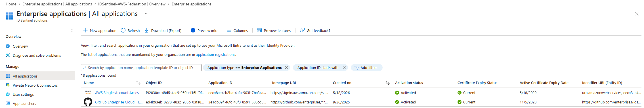Click the App launchers icon
Viewport: 644px width, 108px height.
coord(8,103)
